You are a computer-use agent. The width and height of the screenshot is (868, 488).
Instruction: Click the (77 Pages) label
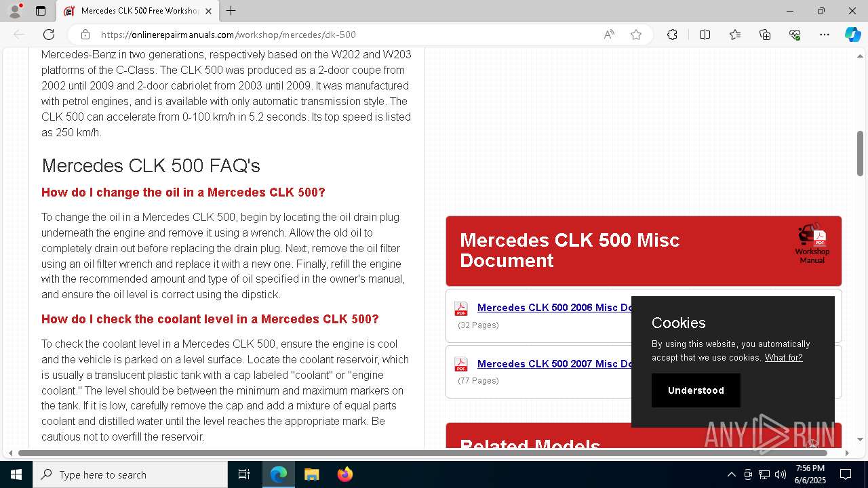point(479,381)
